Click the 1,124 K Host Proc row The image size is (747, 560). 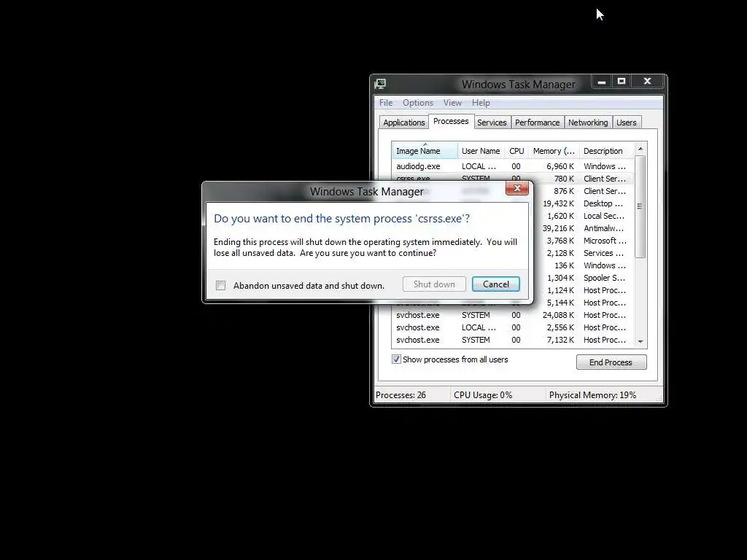point(584,290)
